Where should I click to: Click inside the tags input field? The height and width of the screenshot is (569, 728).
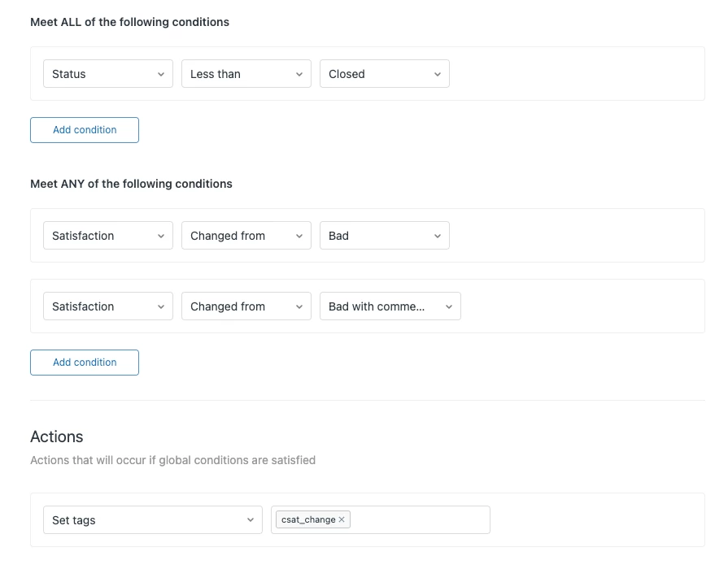tap(419, 520)
